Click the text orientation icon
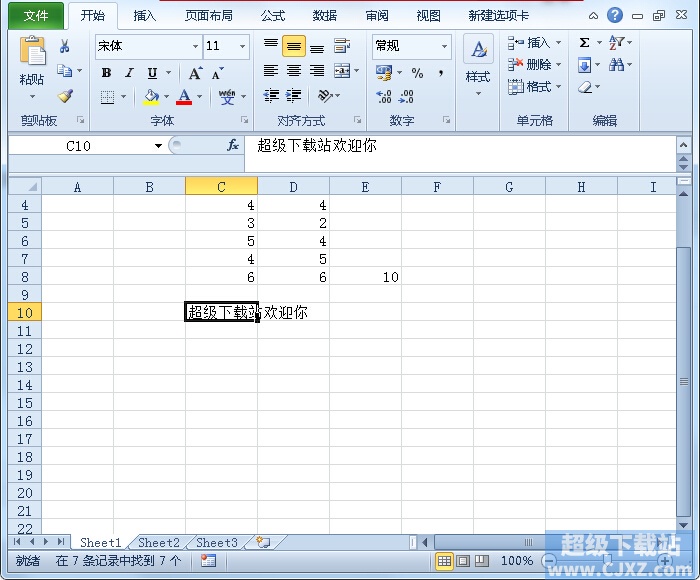This screenshot has width=700, height=580. coord(325,96)
